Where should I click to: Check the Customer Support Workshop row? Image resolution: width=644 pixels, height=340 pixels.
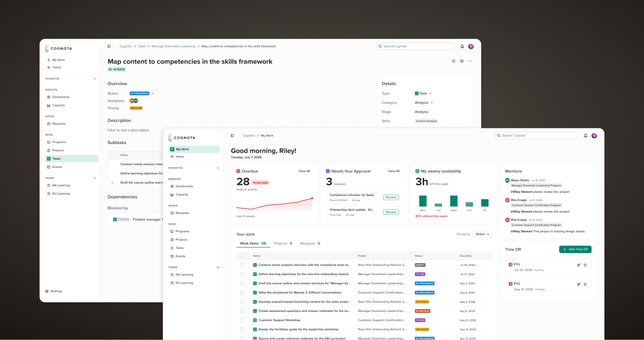242,320
